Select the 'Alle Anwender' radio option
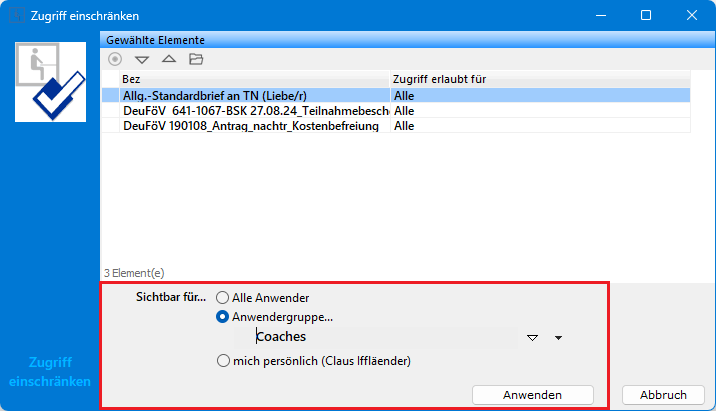The image size is (716, 411). [x=223, y=298]
